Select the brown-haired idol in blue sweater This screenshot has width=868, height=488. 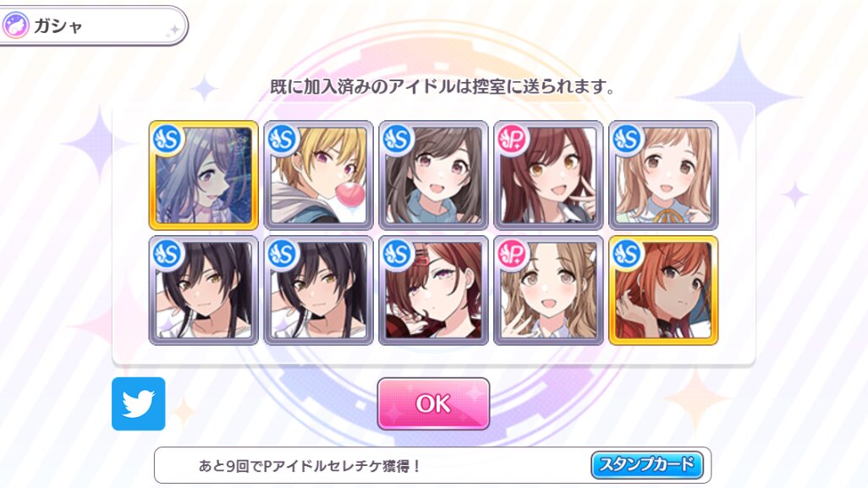[433, 175]
